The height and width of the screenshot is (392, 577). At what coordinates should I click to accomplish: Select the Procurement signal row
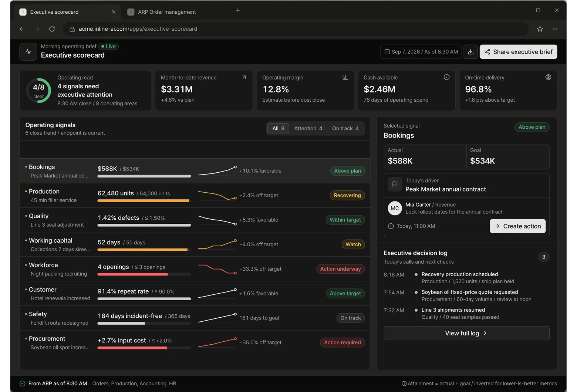(x=195, y=342)
